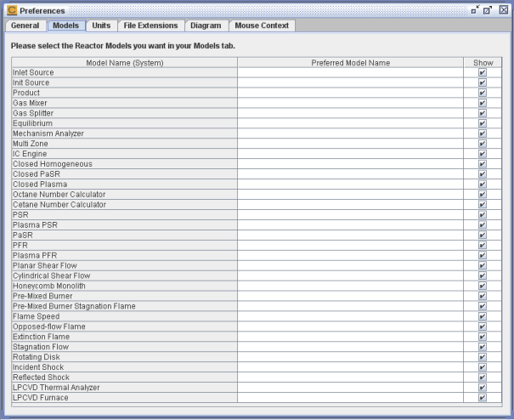Edit preferred name for LPCVD Furnace

click(350, 398)
